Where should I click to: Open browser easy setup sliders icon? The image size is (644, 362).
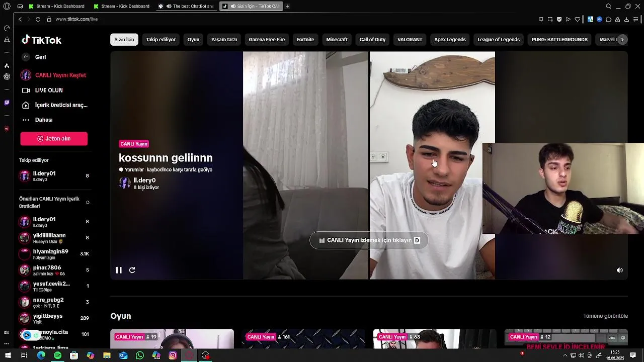click(x=636, y=19)
